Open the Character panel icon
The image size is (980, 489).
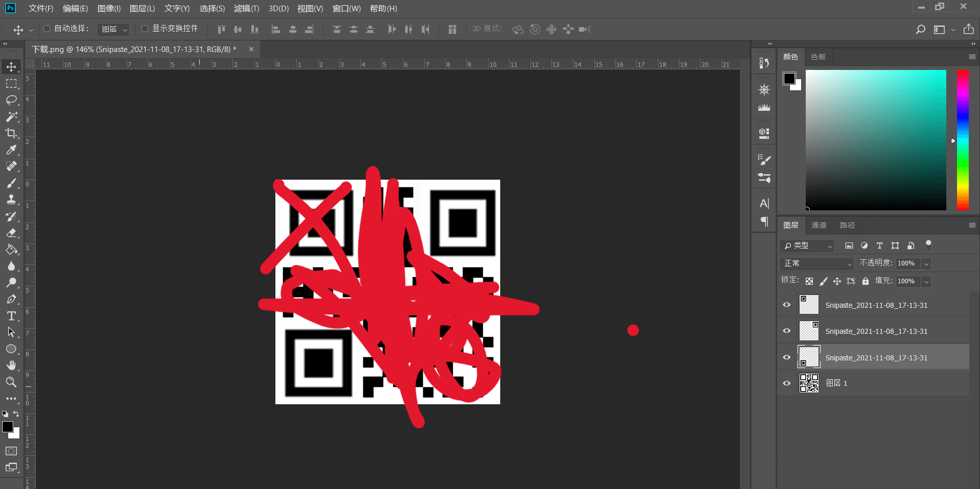pos(764,203)
